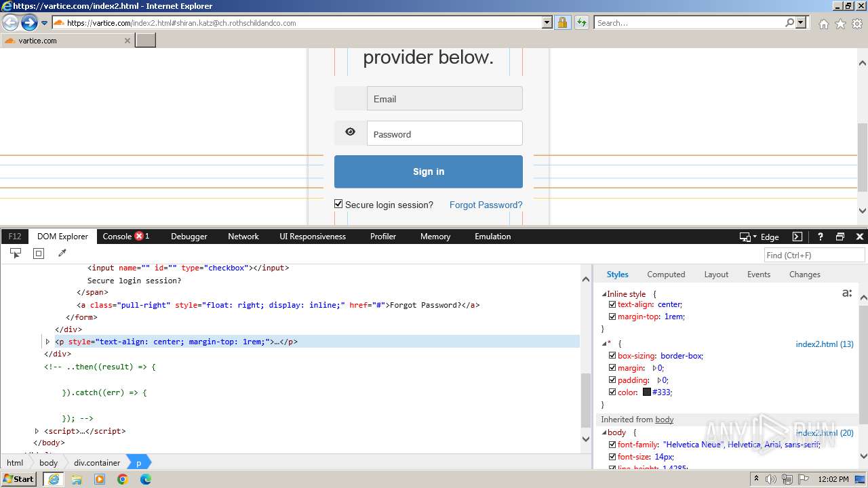
Task: Disable the color #333 property checkbox
Action: (612, 392)
